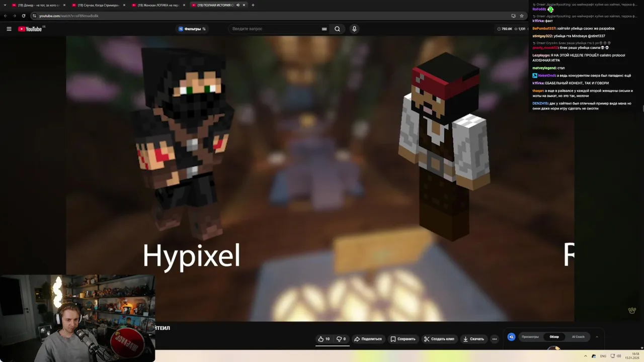Click username BePumba1337 in chat

click(x=544, y=29)
